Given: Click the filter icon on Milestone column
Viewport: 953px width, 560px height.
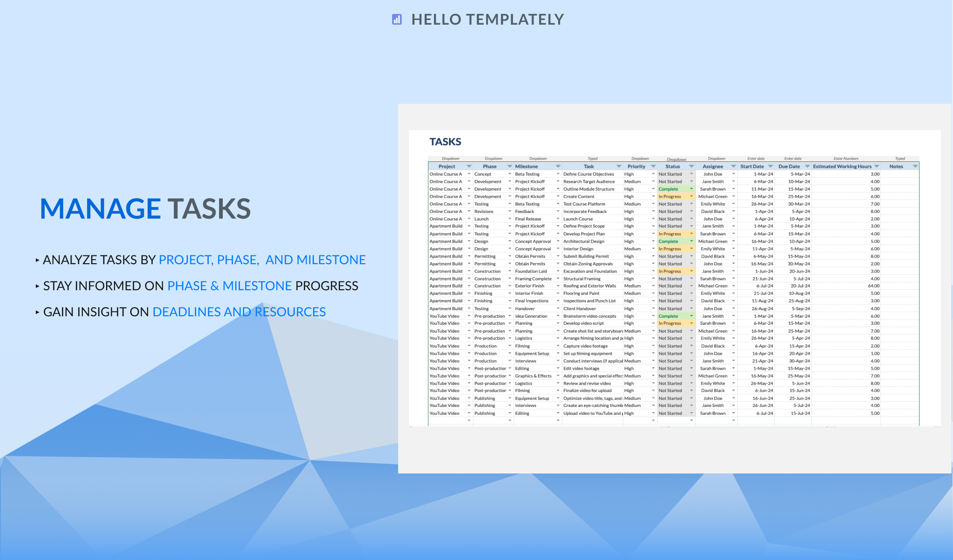Looking at the screenshot, I should coord(557,166).
